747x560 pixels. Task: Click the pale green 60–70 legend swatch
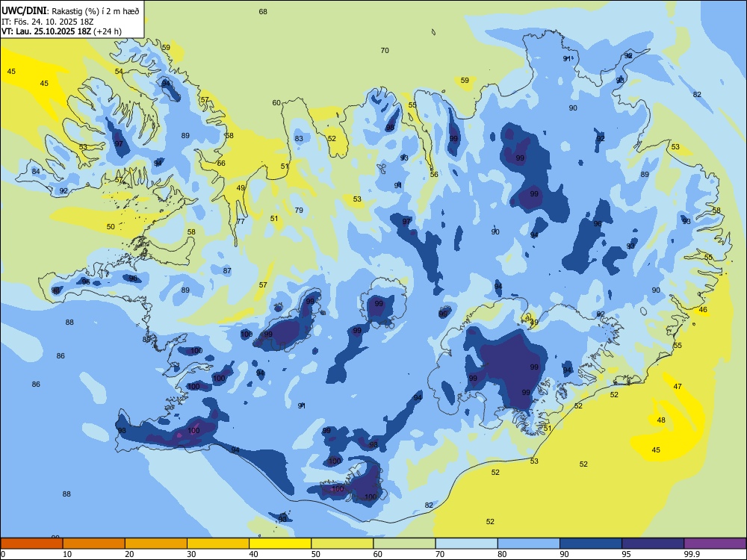404,544
